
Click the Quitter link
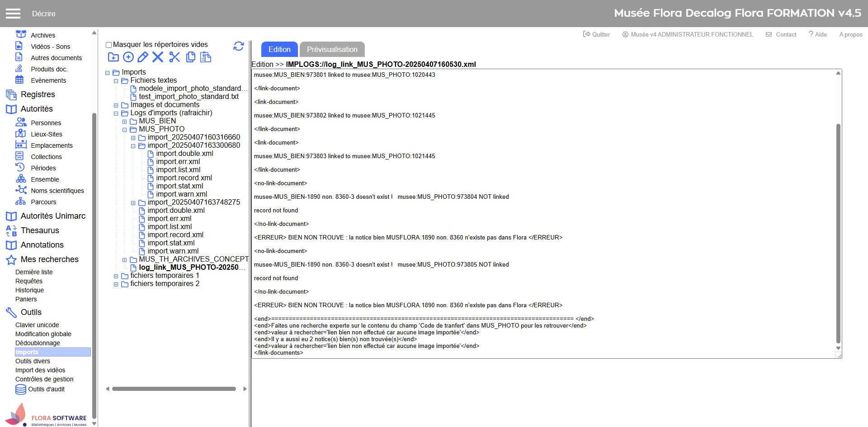596,34
